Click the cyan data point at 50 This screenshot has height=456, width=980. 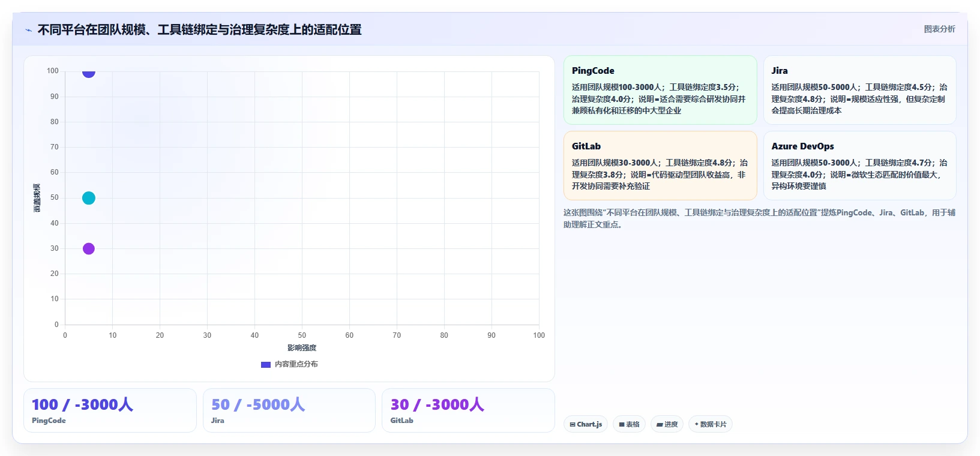[89, 198]
